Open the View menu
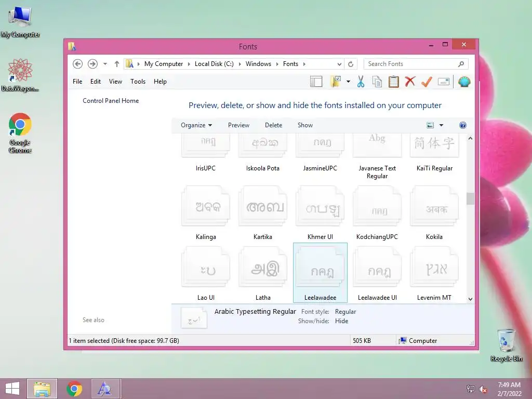 pos(115,82)
